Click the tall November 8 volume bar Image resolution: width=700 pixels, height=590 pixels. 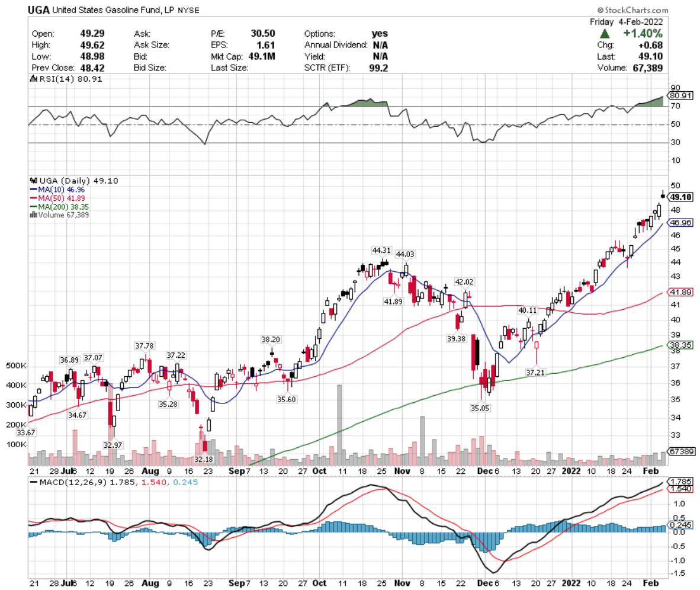pos(422,441)
